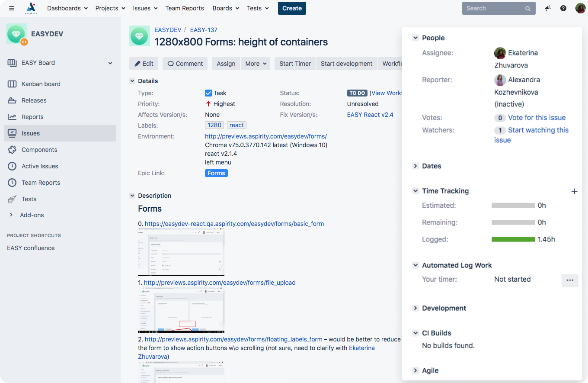Click the EASYDEV project avatar in sidebar
The image size is (588, 383).
[x=17, y=34]
